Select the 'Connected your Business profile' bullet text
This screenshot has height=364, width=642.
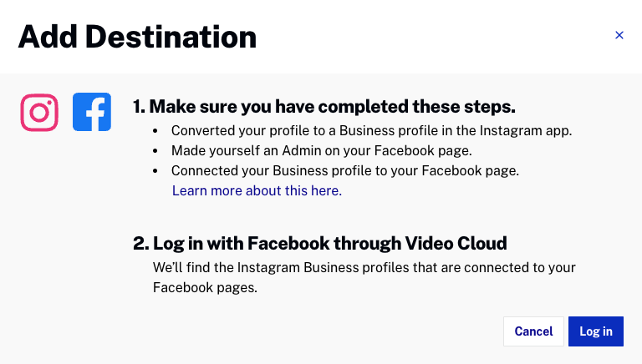click(x=345, y=170)
